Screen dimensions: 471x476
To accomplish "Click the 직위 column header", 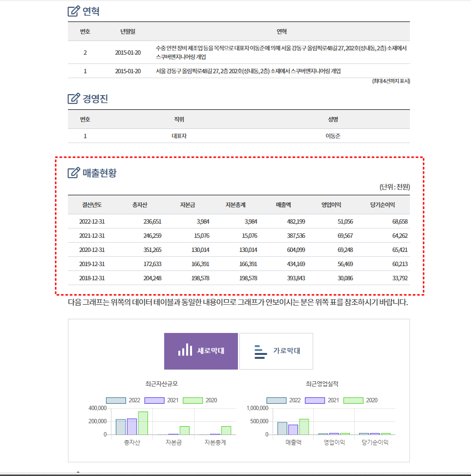I will [179, 119].
